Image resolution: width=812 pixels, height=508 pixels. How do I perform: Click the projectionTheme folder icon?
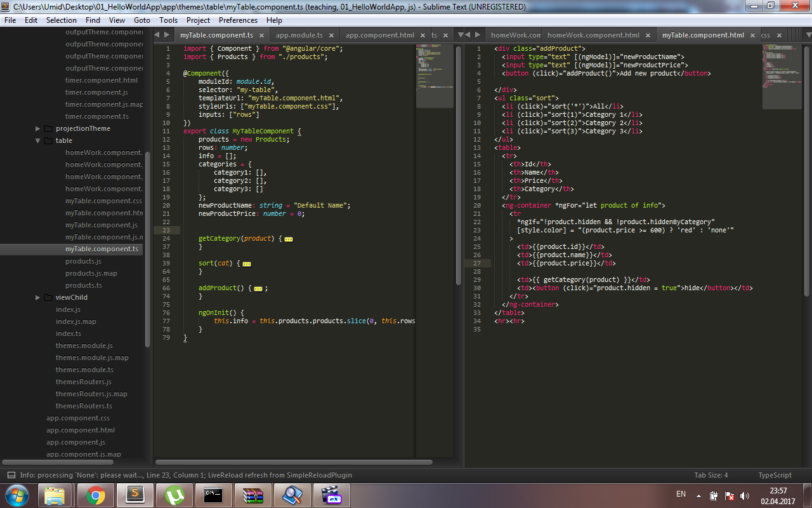(x=48, y=128)
